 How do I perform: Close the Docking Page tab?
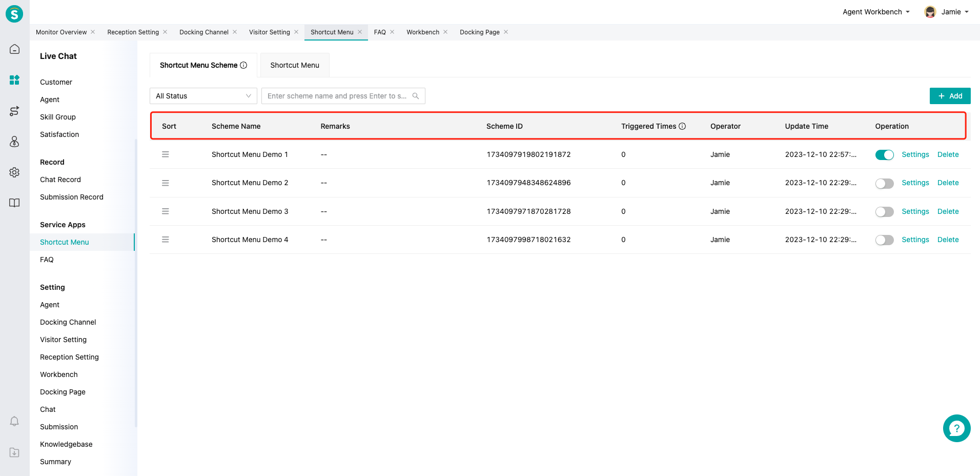point(506,32)
